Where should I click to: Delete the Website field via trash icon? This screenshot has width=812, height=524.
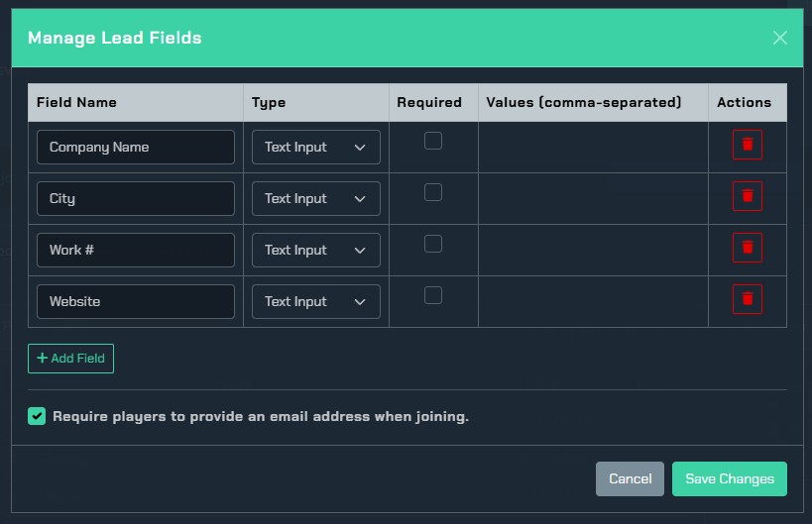[x=747, y=299]
